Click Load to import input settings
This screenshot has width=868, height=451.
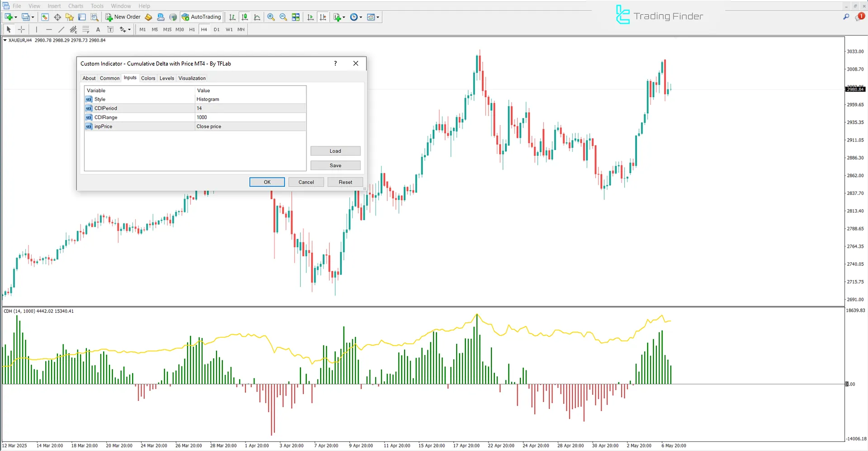pos(335,151)
